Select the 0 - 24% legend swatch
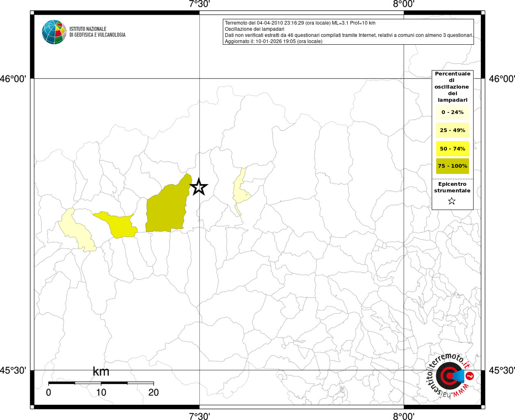The width and height of the screenshot is (515, 420). click(x=453, y=112)
